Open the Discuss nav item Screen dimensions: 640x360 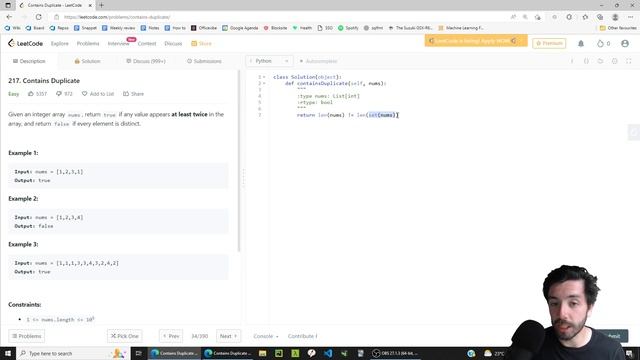pos(173,43)
